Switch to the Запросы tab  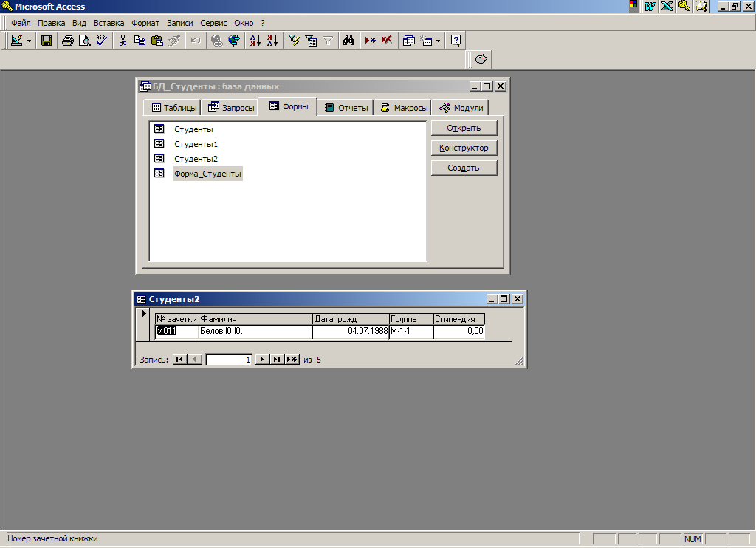pos(230,108)
